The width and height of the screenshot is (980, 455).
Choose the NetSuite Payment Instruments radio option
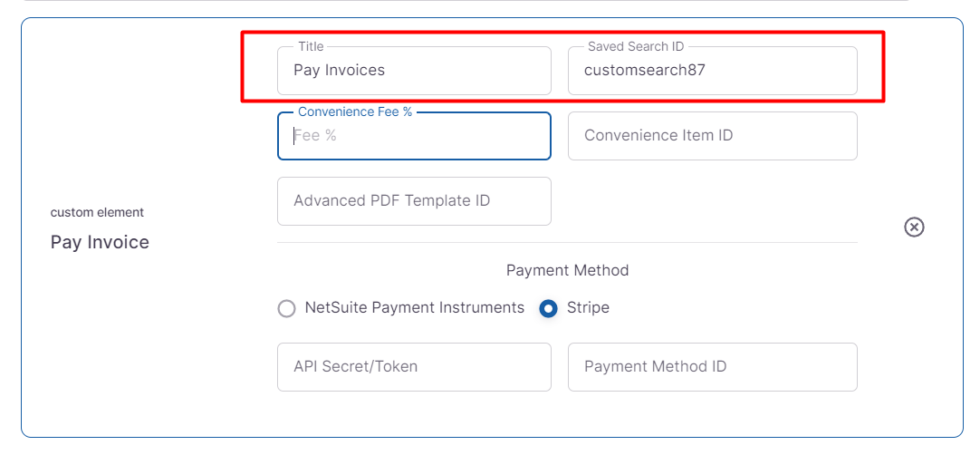pos(287,308)
